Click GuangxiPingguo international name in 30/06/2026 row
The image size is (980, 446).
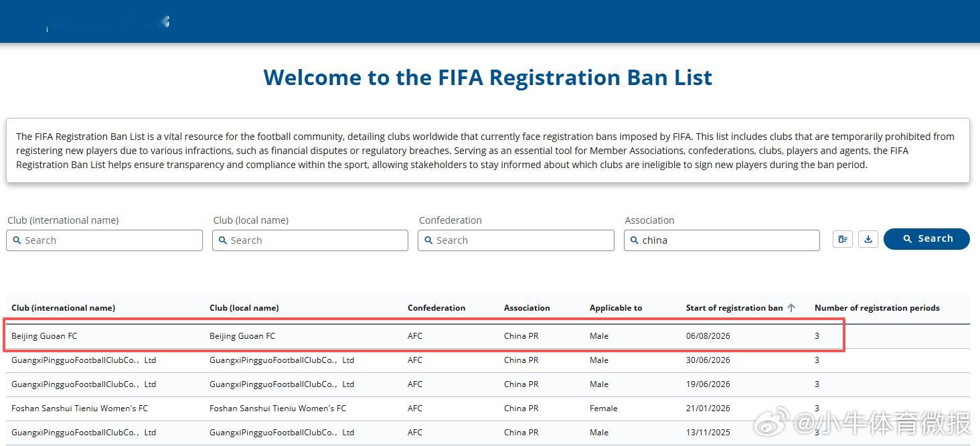click(x=84, y=360)
